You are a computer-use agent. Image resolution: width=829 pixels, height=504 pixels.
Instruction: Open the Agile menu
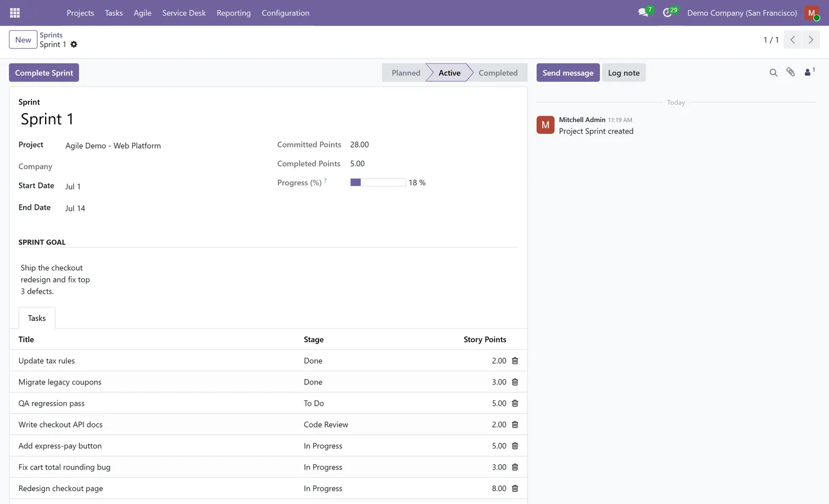tap(142, 12)
